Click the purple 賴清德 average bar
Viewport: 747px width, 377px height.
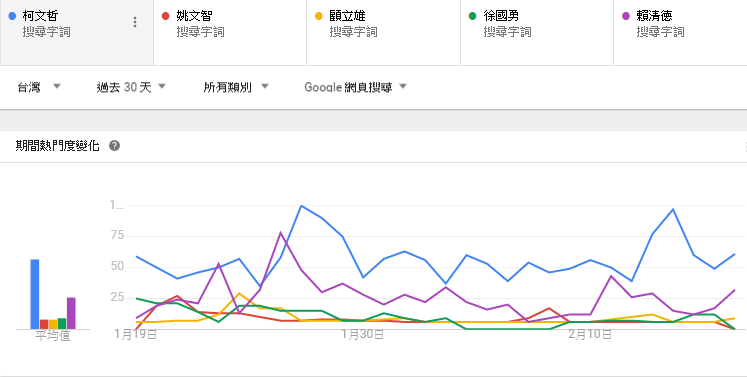click(71, 313)
